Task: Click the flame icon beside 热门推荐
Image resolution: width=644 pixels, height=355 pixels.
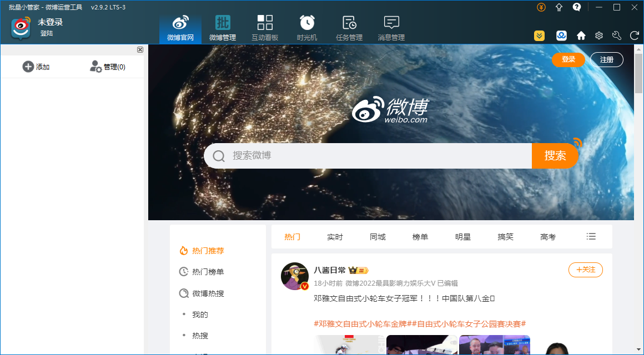Action: click(x=184, y=250)
